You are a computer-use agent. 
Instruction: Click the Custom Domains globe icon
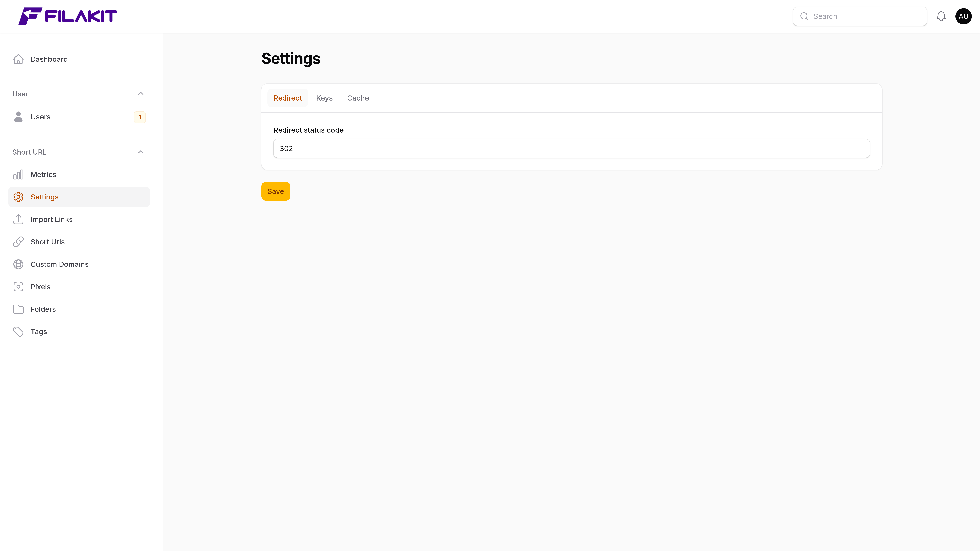point(18,264)
